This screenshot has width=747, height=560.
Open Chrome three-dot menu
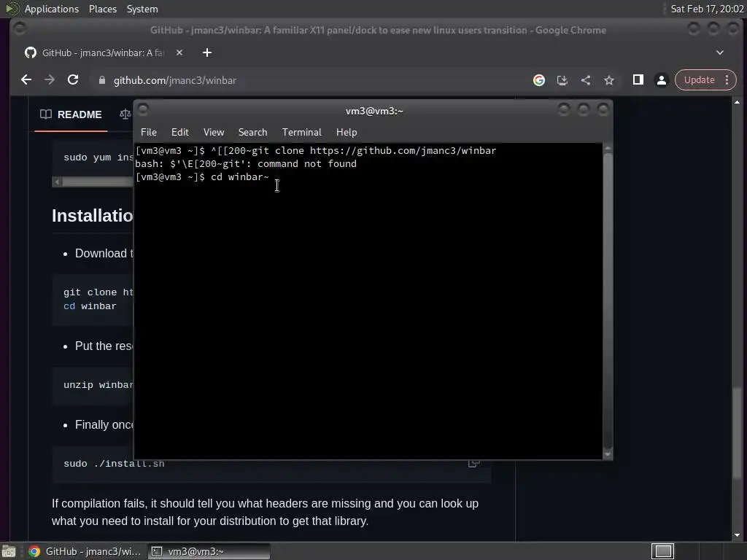point(727,80)
